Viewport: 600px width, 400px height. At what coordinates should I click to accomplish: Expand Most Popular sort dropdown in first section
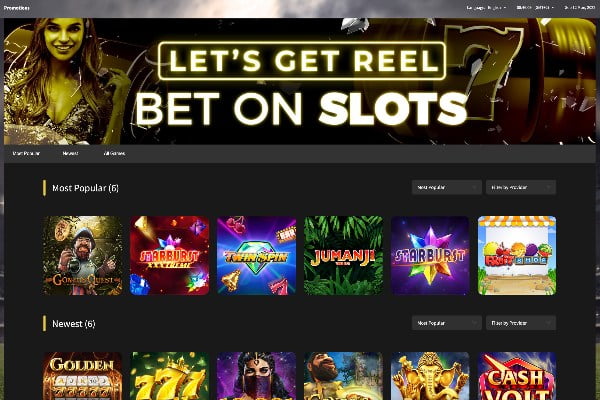click(x=447, y=187)
